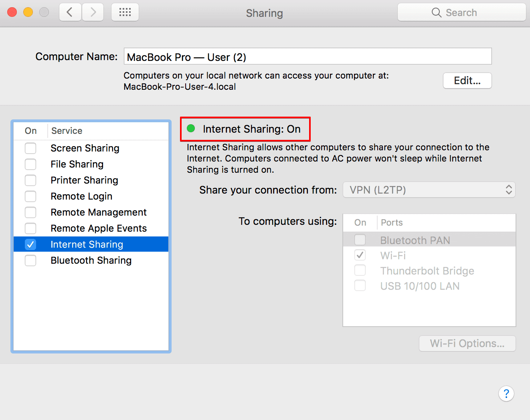Click the magnifying glass search icon
The width and height of the screenshot is (530, 420).
pyautogui.click(x=436, y=13)
